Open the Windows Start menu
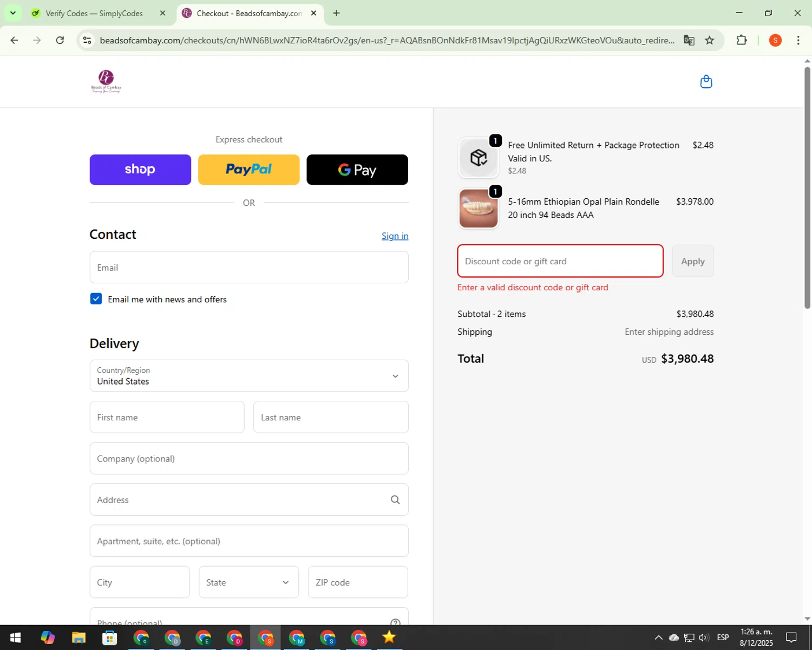 15,638
